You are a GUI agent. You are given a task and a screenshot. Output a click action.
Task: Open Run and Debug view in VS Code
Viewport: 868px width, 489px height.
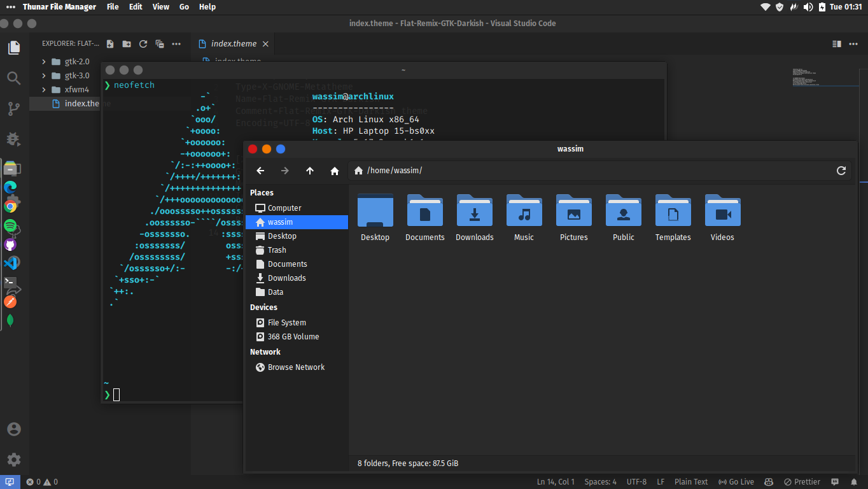click(x=14, y=139)
